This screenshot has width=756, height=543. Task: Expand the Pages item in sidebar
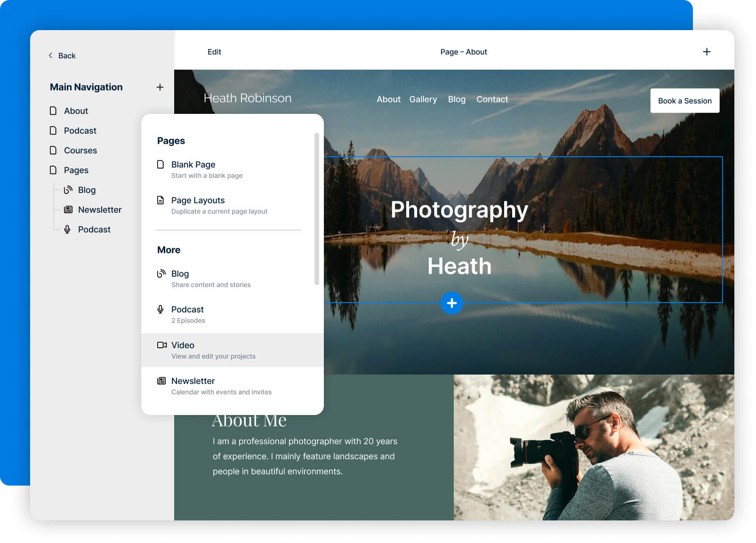point(76,170)
